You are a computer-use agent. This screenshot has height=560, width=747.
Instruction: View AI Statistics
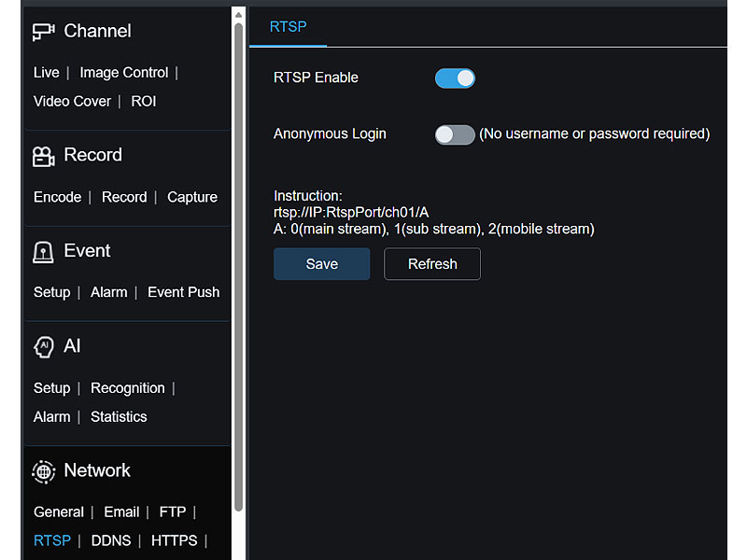119,416
